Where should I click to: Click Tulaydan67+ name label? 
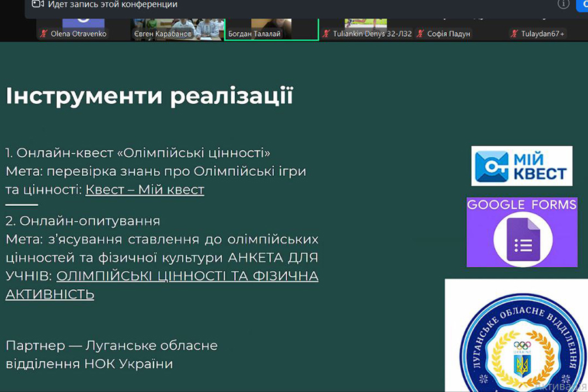[543, 34]
